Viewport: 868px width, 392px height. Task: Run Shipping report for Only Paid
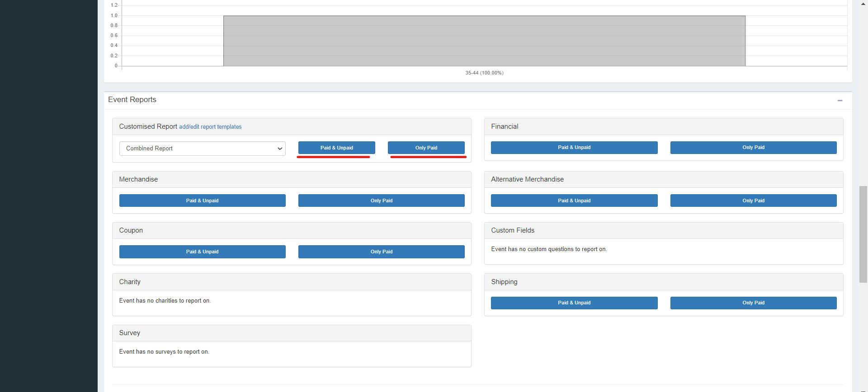753,303
